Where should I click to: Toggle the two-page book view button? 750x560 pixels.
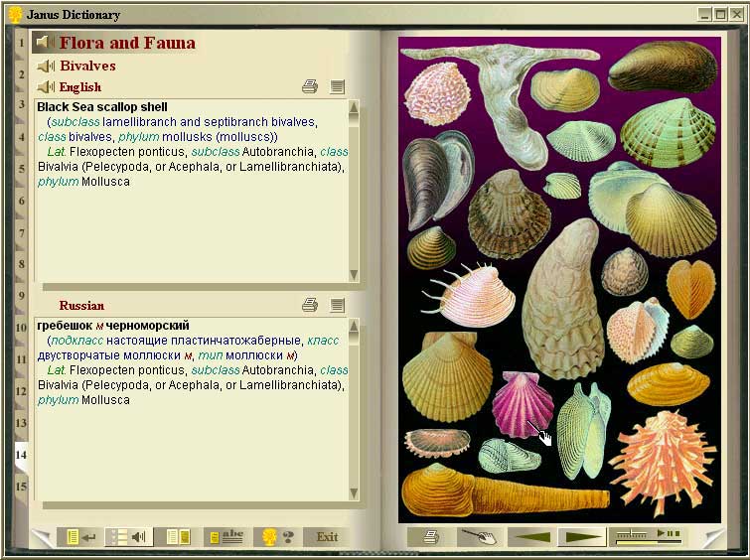(178, 537)
